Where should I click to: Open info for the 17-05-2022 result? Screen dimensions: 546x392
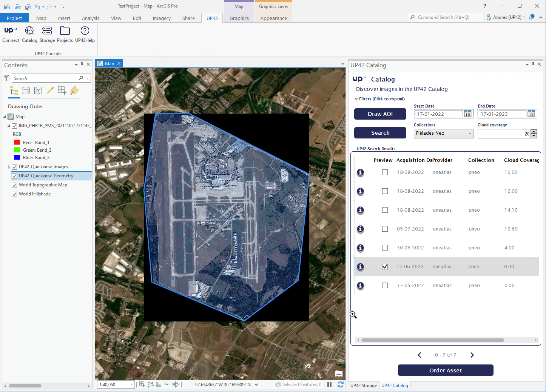pos(361,286)
